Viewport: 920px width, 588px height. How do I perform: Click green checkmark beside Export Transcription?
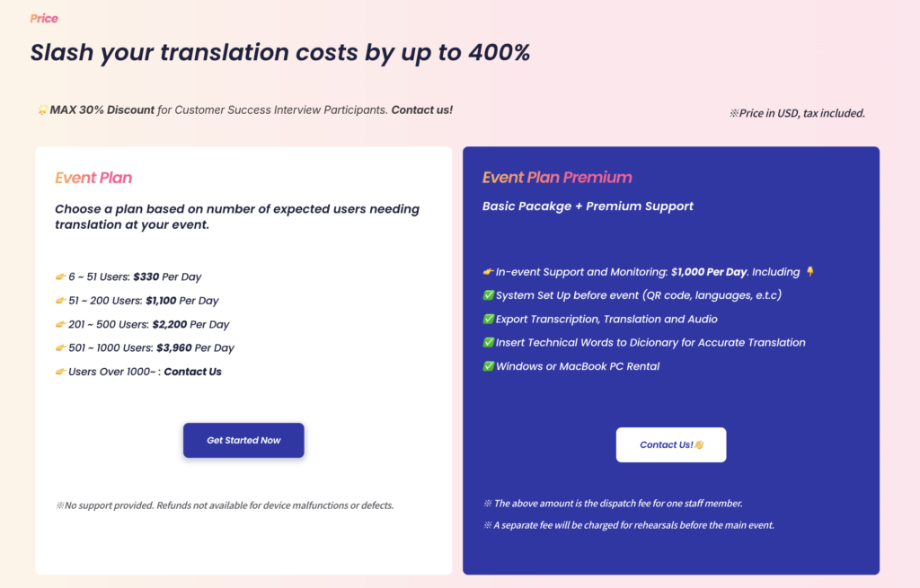488,319
